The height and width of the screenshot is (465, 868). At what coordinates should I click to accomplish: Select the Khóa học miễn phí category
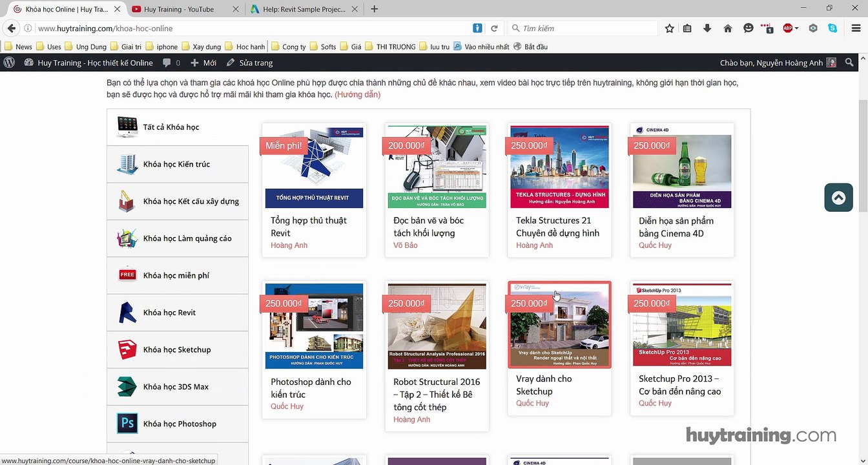(178, 275)
